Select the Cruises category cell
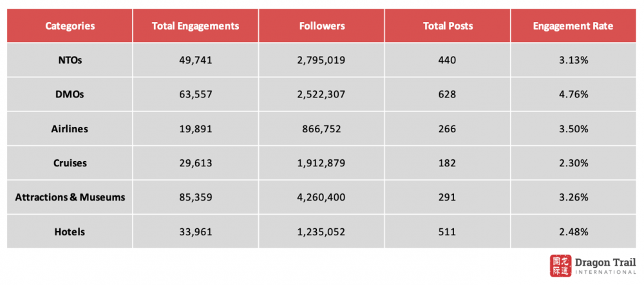 pos(70,163)
